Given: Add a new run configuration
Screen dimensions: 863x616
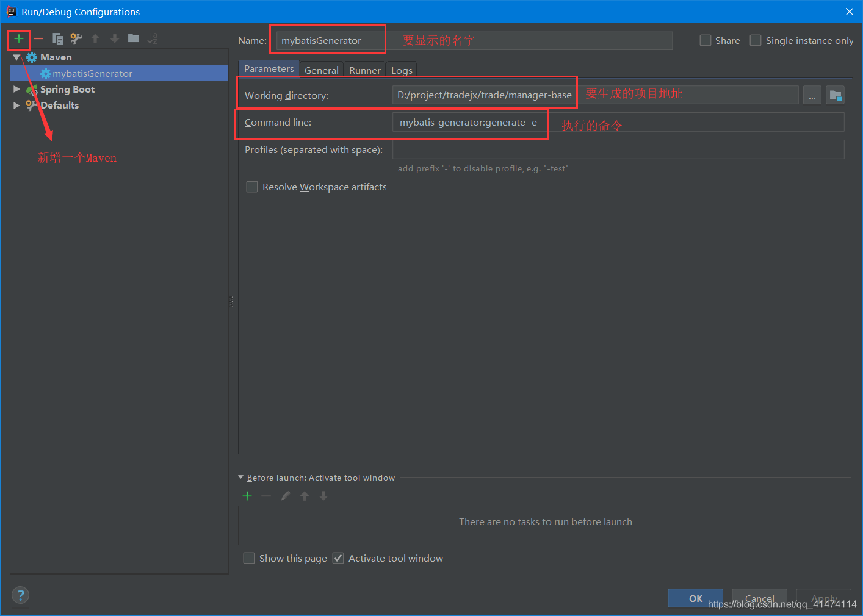Looking at the screenshot, I should tap(19, 38).
